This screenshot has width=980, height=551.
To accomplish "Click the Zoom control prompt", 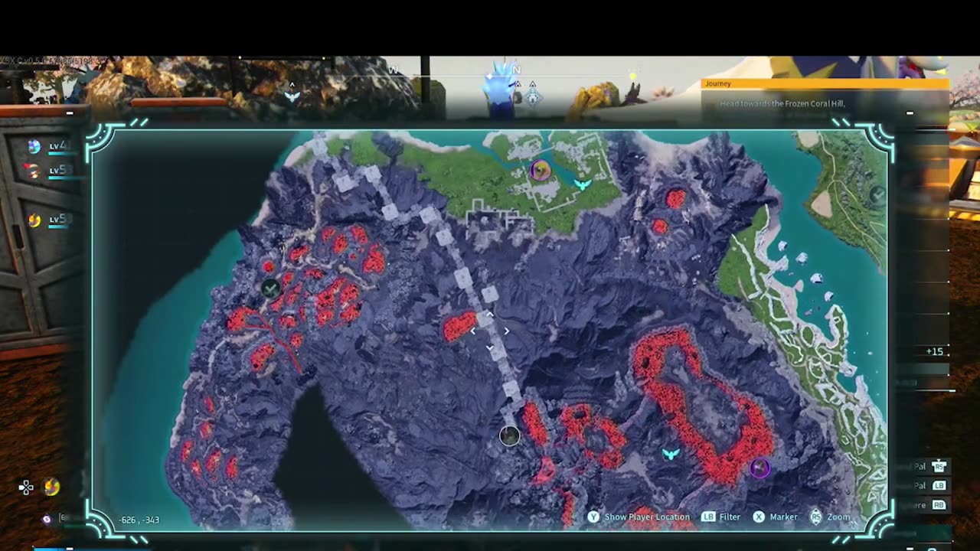I will pyautogui.click(x=838, y=517).
